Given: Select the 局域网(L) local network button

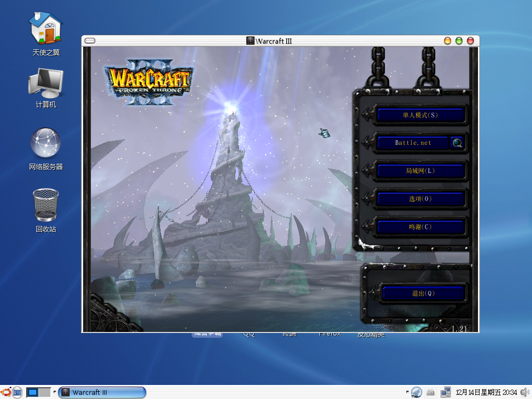Looking at the screenshot, I should click(420, 170).
